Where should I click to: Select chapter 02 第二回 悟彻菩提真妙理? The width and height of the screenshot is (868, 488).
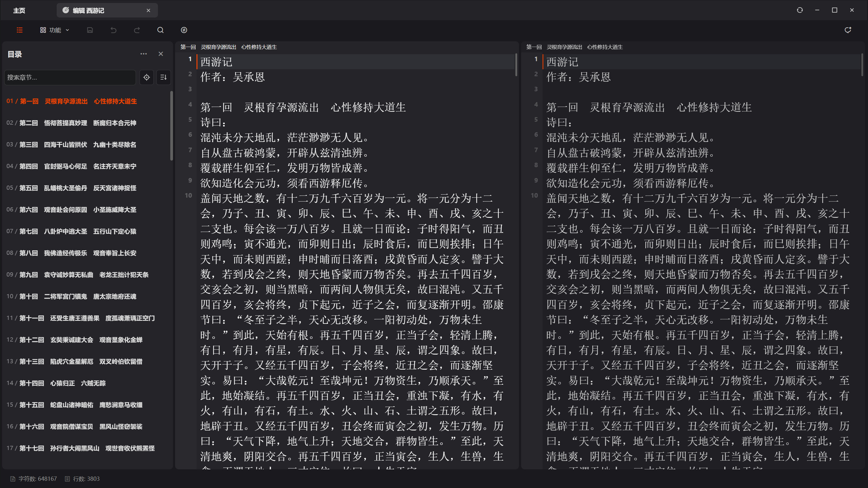point(86,123)
